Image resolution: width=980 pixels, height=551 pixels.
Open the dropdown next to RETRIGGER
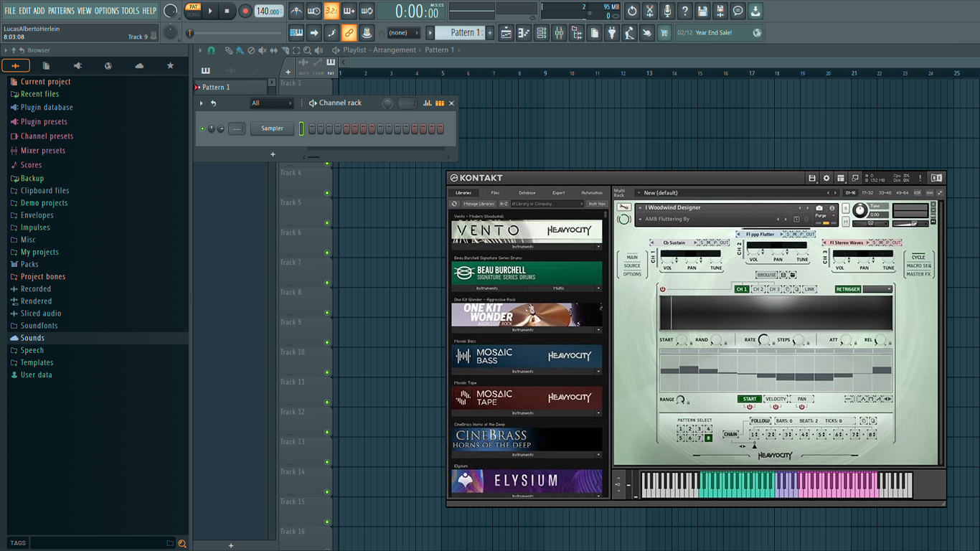[878, 289]
